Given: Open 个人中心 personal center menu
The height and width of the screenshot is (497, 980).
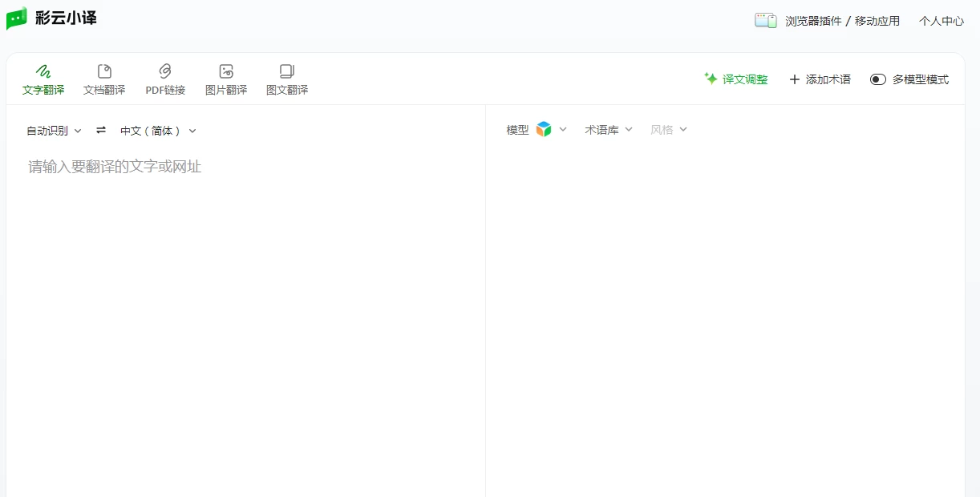Looking at the screenshot, I should point(940,20).
